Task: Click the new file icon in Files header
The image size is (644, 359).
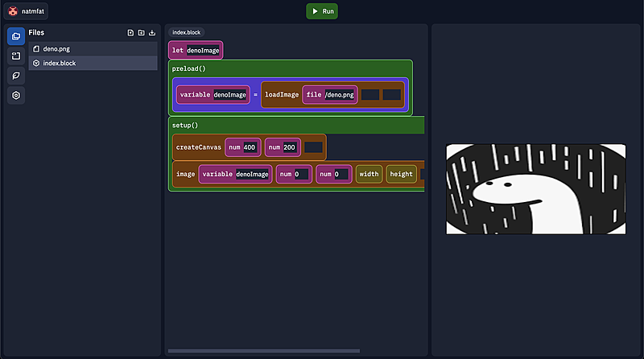Action: (x=131, y=33)
